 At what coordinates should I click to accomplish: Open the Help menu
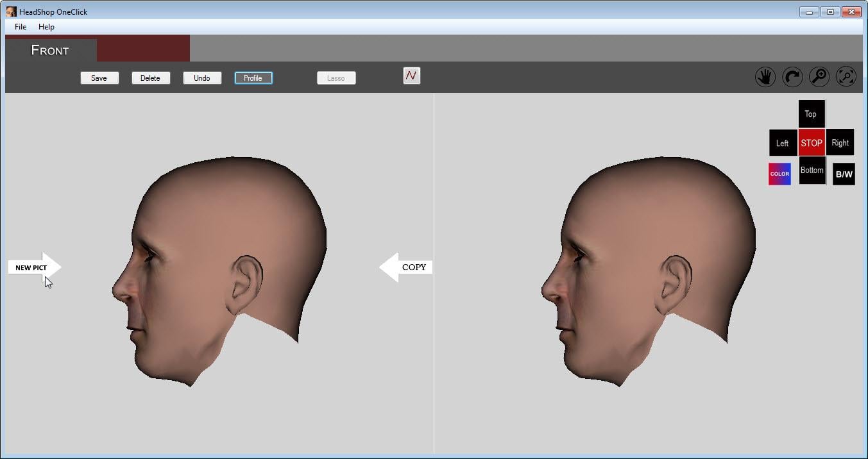coord(46,27)
